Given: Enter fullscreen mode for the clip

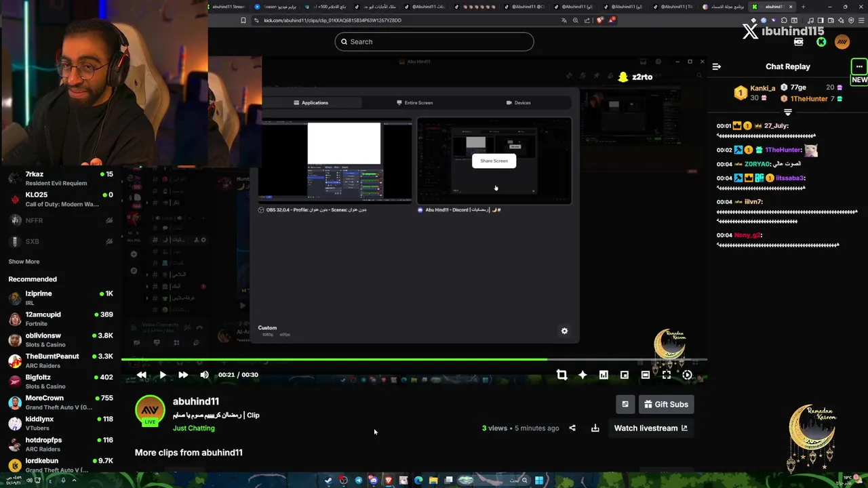Looking at the screenshot, I should click(x=667, y=375).
